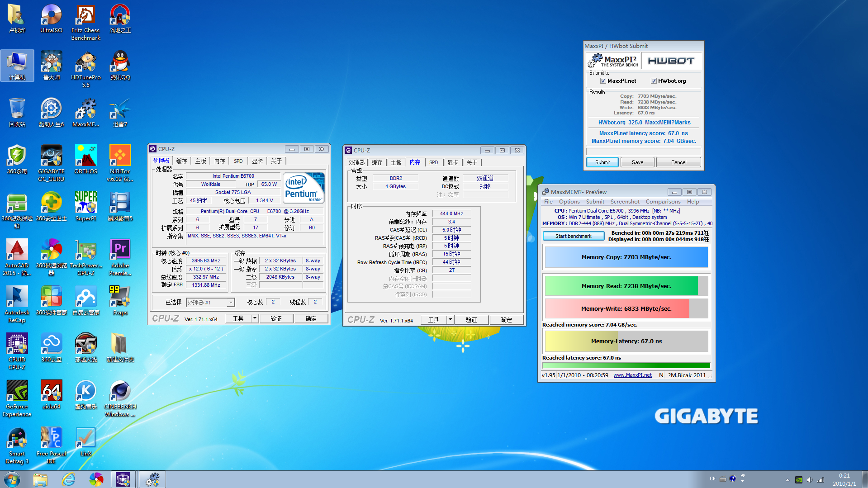
Task: Select the NiBiTor v6.02 icon
Action: [x=120, y=164]
